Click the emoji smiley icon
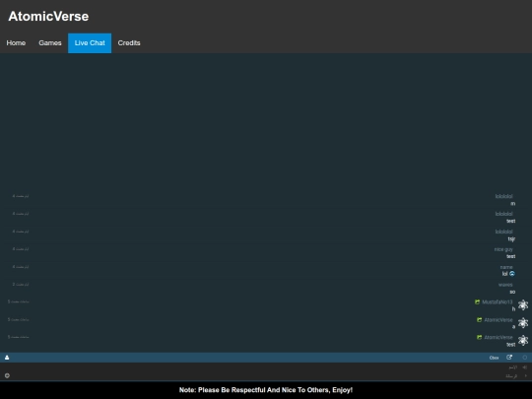The height and width of the screenshot is (399, 532). click(x=7, y=375)
